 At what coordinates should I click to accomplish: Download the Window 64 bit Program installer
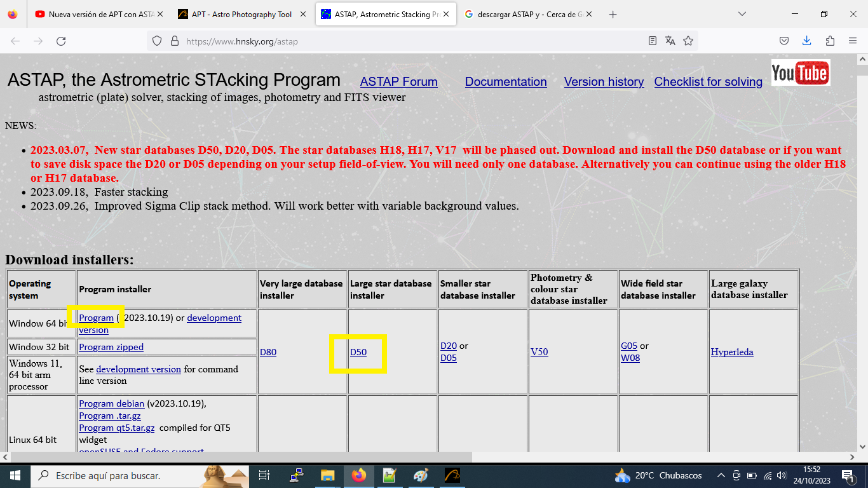pos(96,318)
